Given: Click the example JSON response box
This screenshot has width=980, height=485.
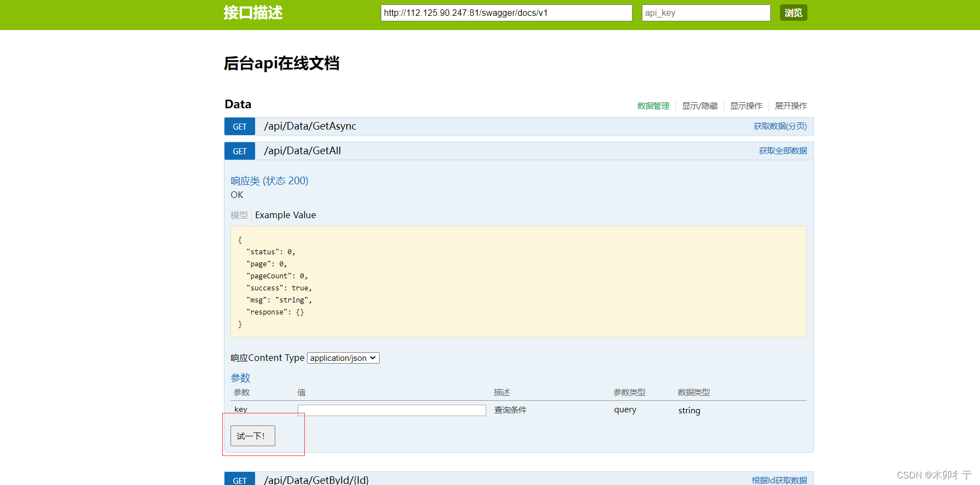Looking at the screenshot, I should [518, 282].
